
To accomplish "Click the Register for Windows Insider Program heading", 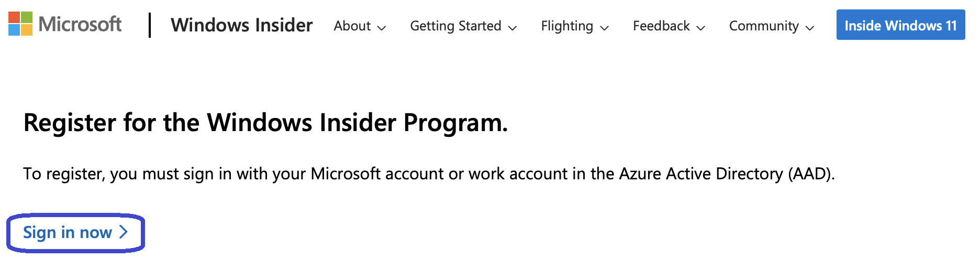I will coord(265,123).
